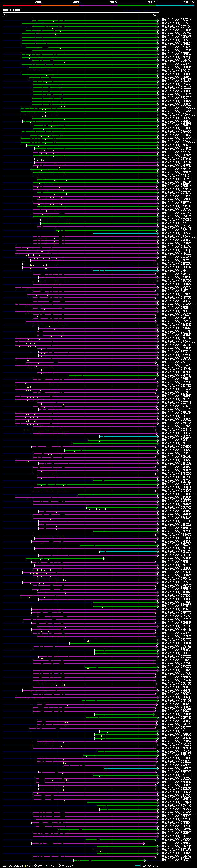Click UniRef100_Q66NC1 entry

[177, 843]
